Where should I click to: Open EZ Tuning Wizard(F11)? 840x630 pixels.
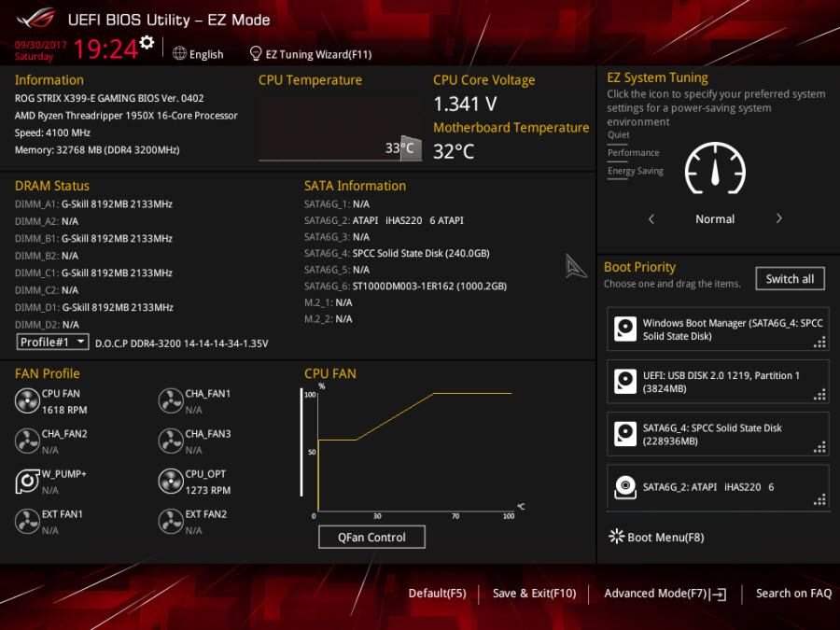tap(311, 54)
